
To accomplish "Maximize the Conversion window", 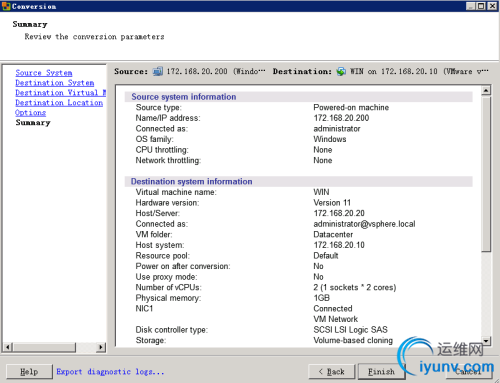I will (x=481, y=6).
